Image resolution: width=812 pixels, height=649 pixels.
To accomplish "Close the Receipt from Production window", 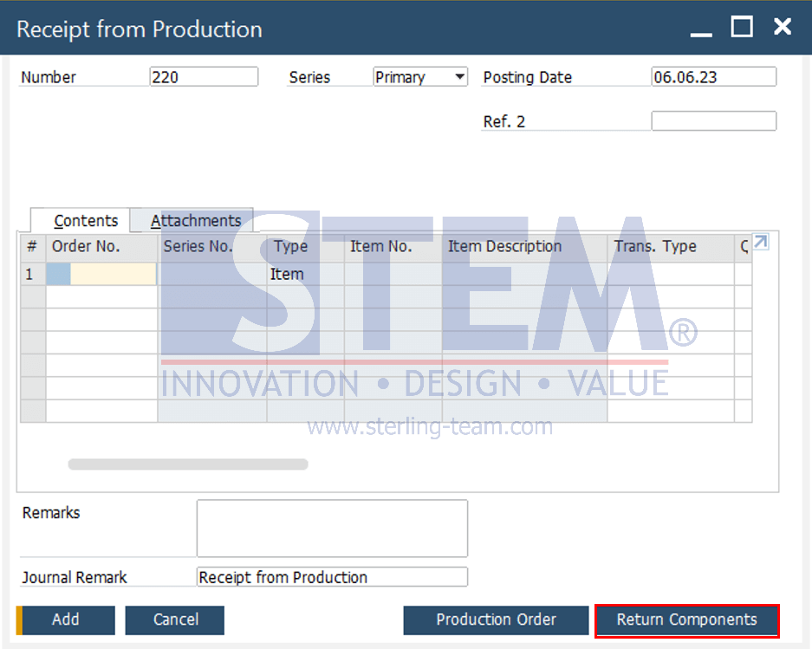I will (782, 26).
